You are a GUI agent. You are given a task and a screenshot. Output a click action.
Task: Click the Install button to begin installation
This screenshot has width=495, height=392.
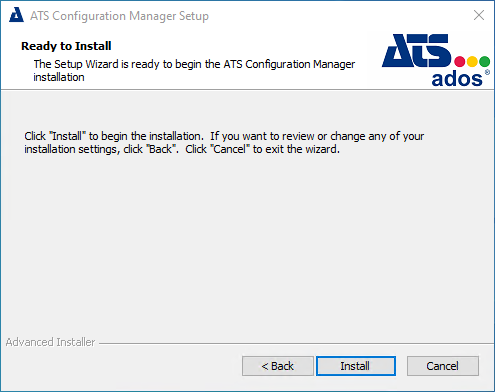point(356,366)
